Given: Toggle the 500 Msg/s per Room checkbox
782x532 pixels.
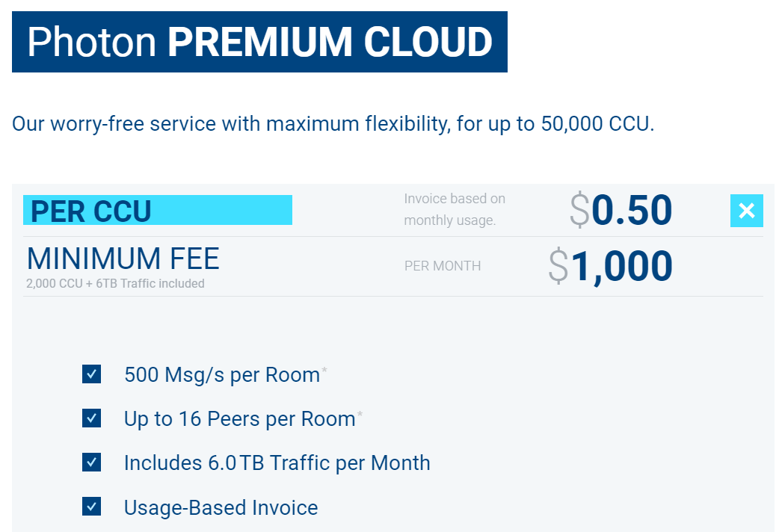Looking at the screenshot, I should 91,374.
